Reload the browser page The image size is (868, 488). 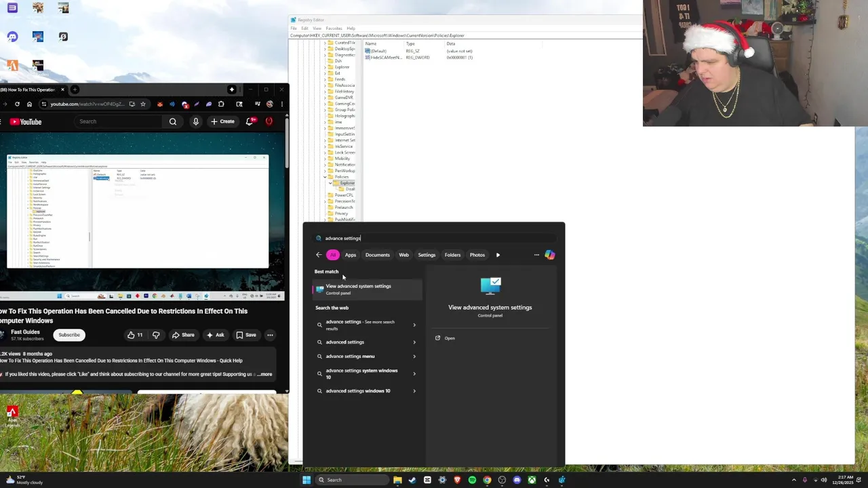click(17, 104)
